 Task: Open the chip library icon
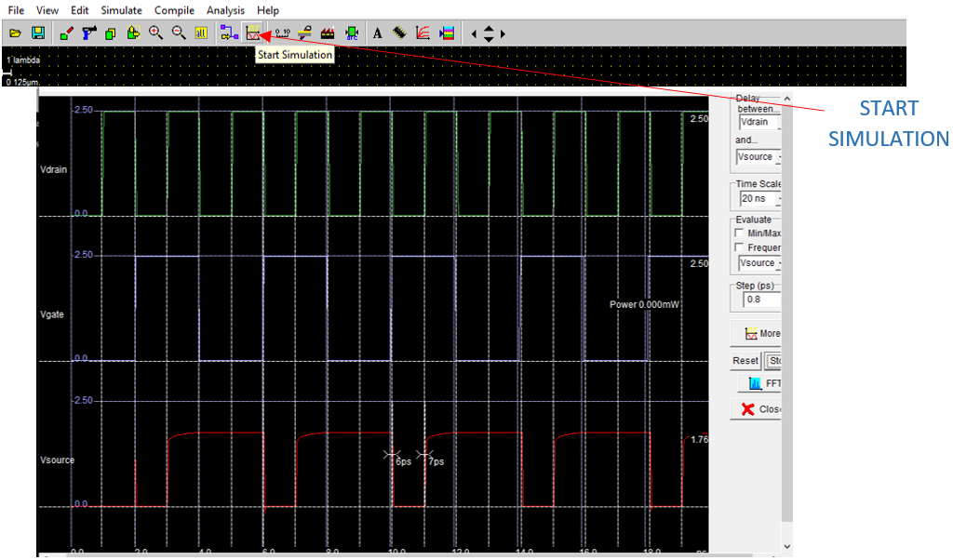399,33
